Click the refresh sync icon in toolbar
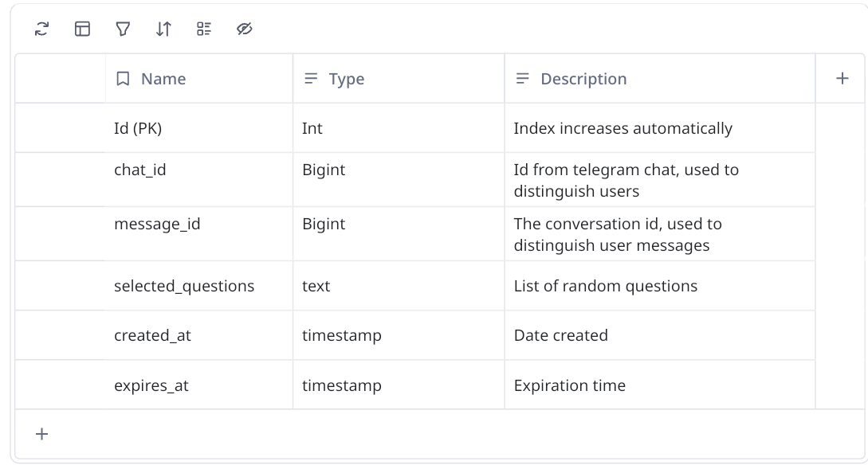The image size is (868, 465). click(41, 29)
